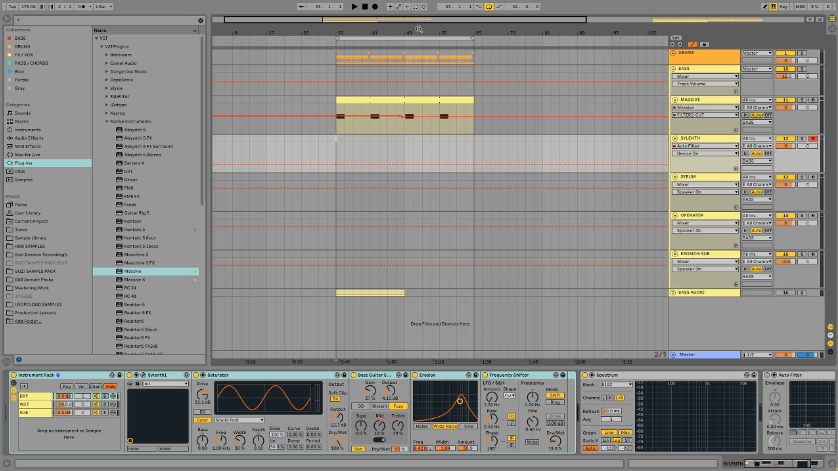Click the Hide button in Instrument Rack
The width and height of the screenshot is (838, 471).
[x=111, y=386]
